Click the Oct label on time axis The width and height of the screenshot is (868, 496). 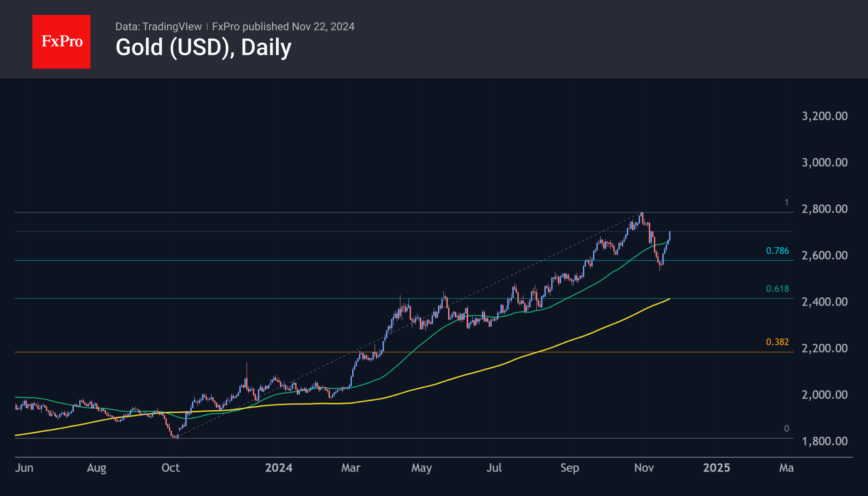[x=171, y=468]
